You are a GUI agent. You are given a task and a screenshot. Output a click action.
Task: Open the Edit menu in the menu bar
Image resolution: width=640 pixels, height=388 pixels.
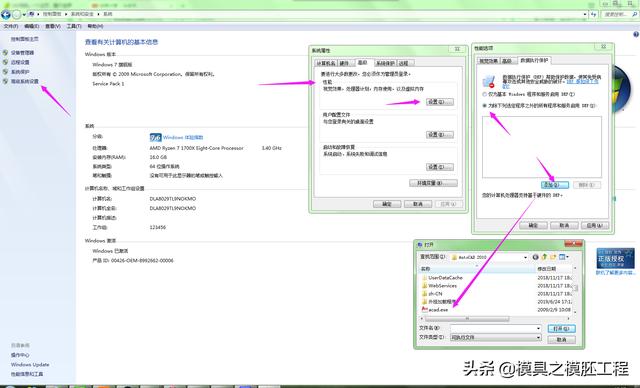31,26
